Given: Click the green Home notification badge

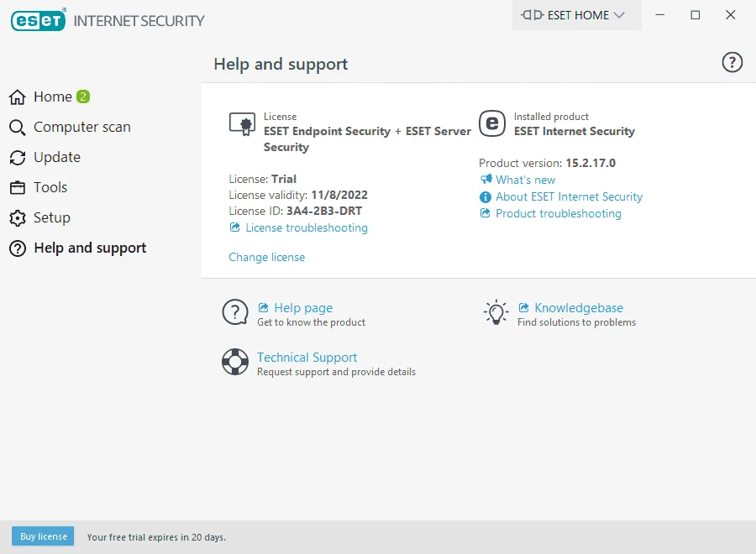Looking at the screenshot, I should 83,97.
